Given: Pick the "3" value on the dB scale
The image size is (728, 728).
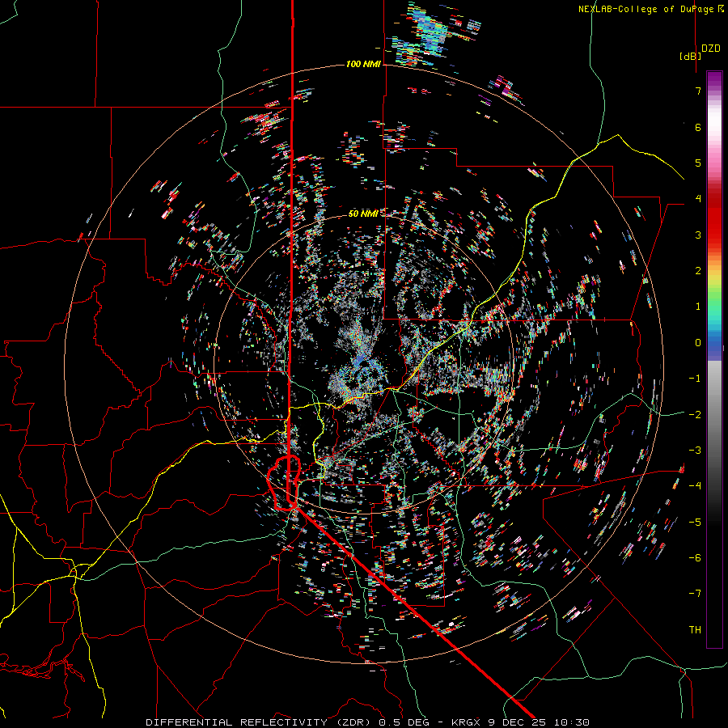Looking at the screenshot, I should 698,235.
